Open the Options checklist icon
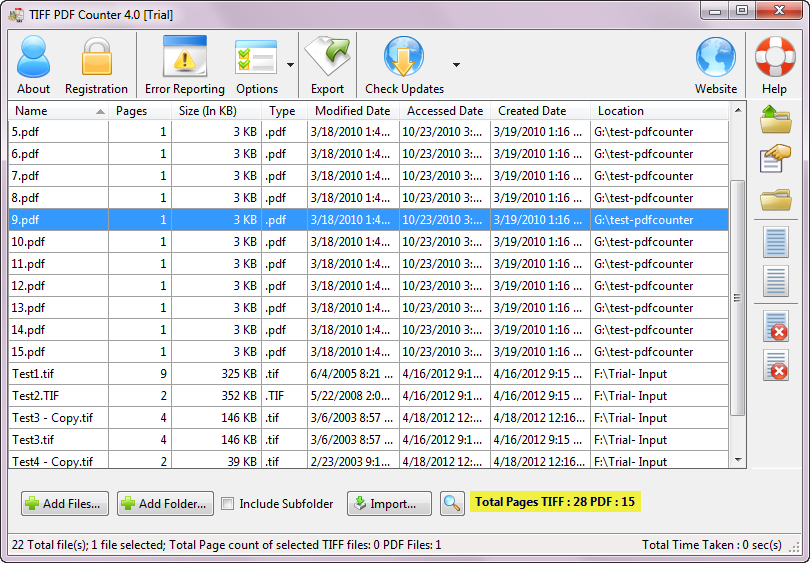Viewport: 810px width, 563px height. (257, 65)
